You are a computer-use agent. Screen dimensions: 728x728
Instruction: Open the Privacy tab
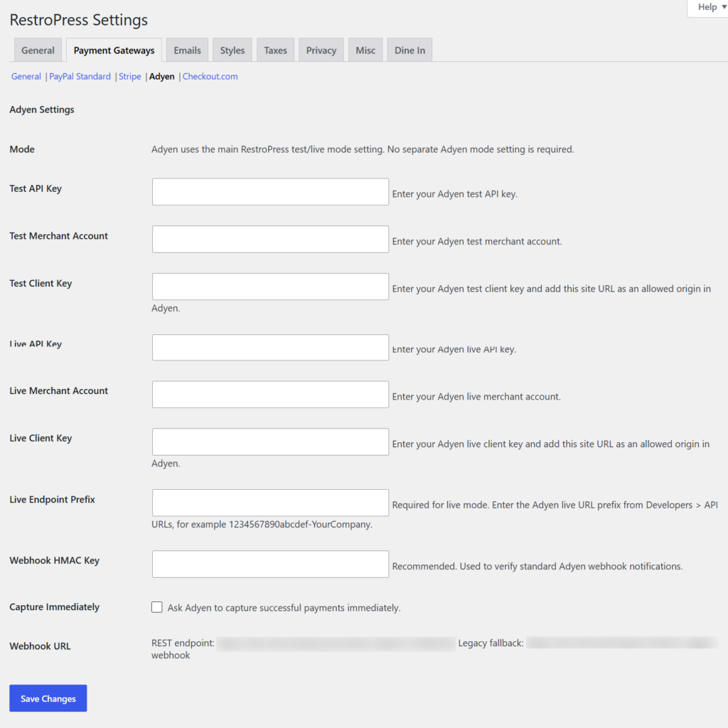click(x=321, y=50)
